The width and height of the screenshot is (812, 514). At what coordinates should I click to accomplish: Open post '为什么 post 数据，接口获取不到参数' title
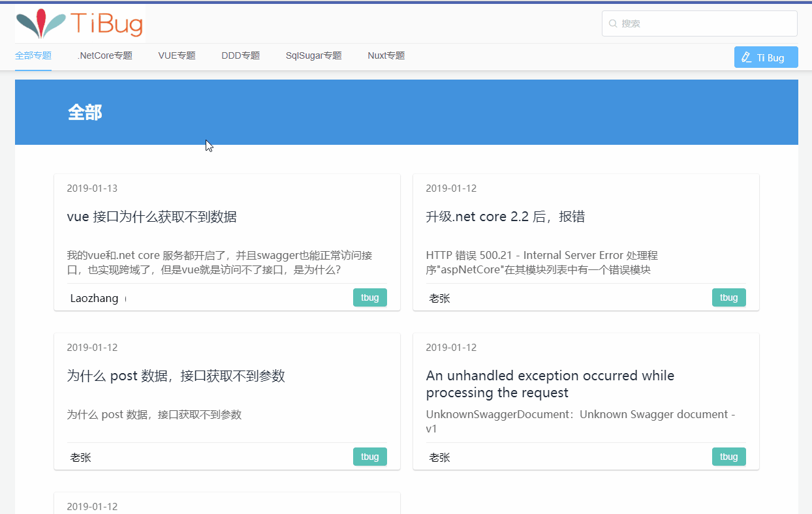tap(176, 376)
